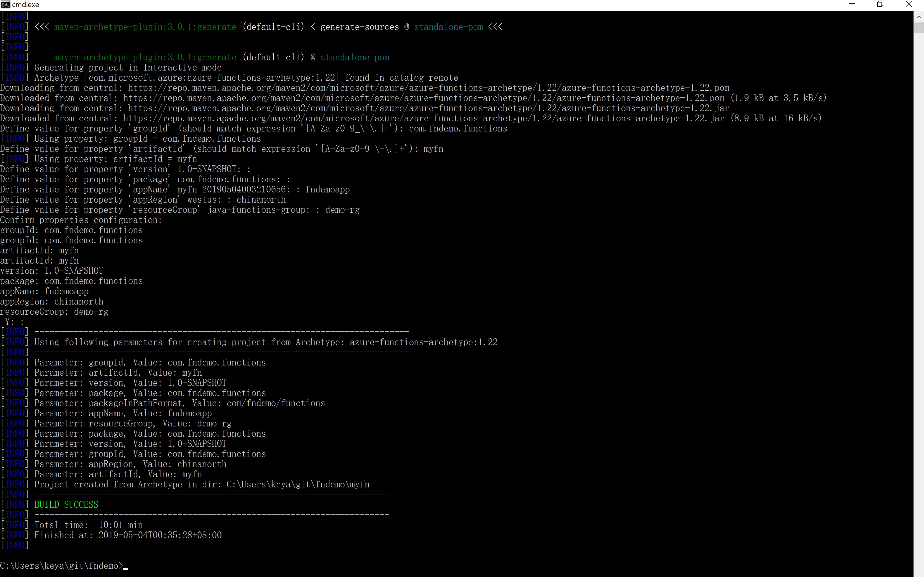Click the BUILD SUCCESS text
Screen dimensions: 924x577
tap(66, 505)
